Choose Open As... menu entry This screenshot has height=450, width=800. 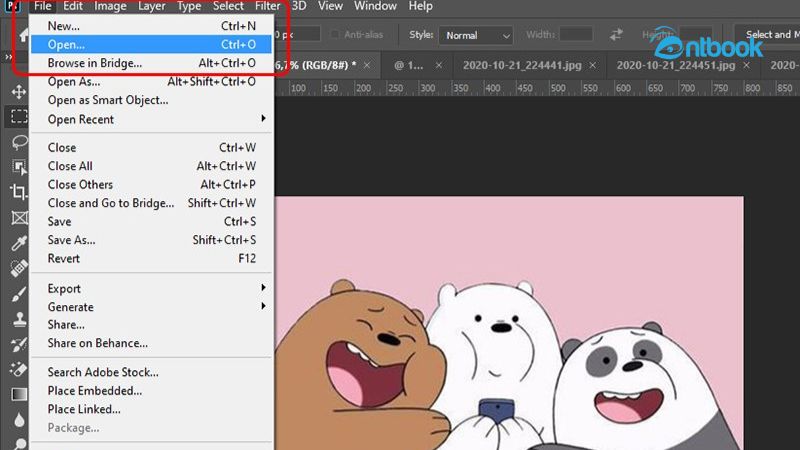152,82
